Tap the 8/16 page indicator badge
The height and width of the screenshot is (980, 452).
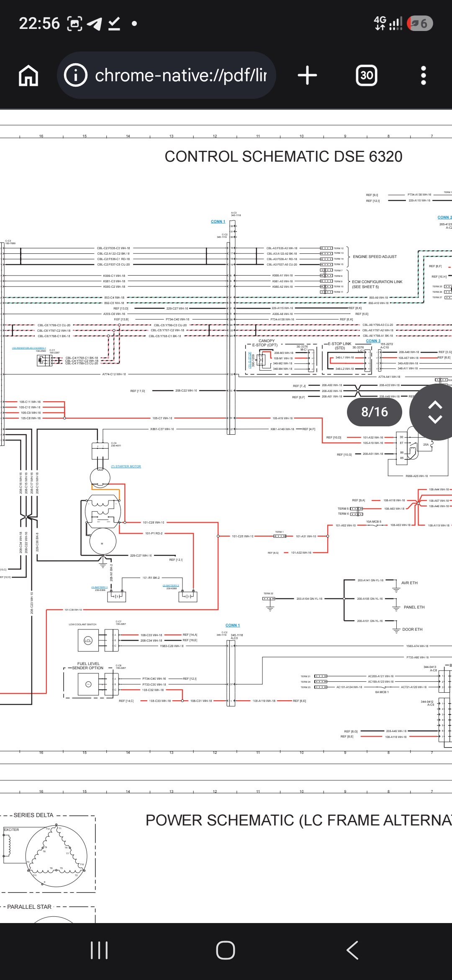click(x=375, y=412)
